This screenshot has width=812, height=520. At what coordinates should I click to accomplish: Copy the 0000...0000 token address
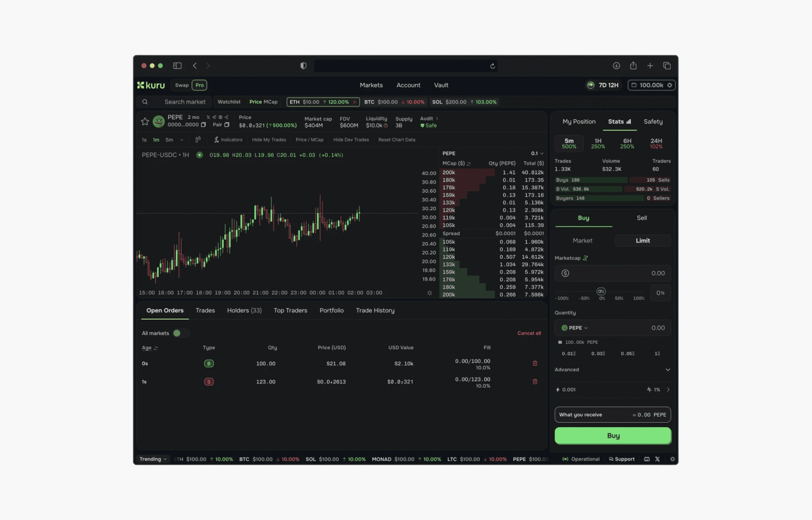pyautogui.click(x=203, y=125)
